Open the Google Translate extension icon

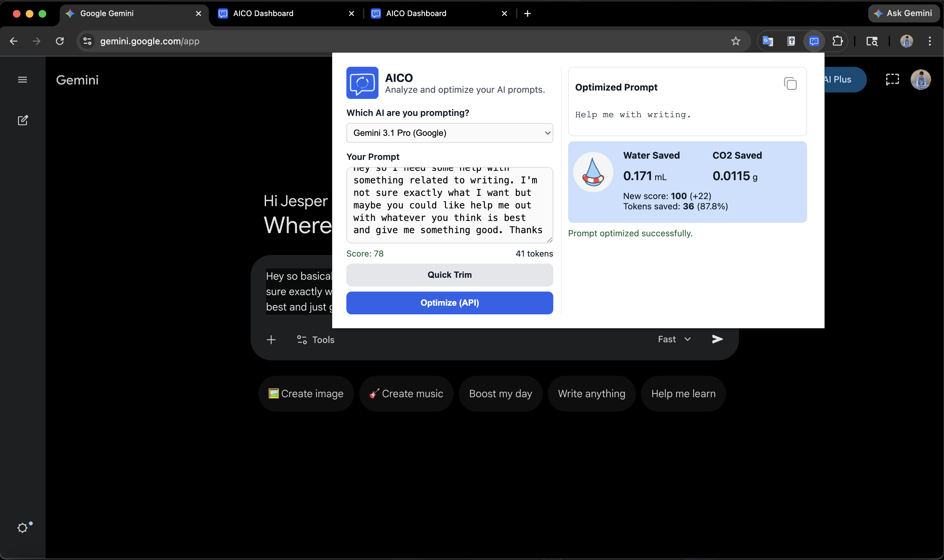[x=768, y=41]
